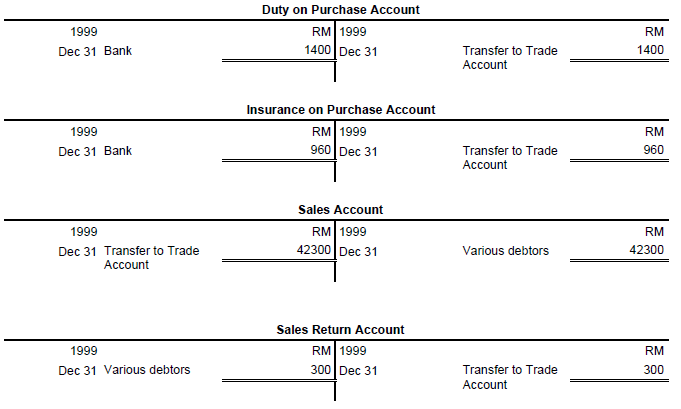The image size is (681, 409).
Task: Click the Sales Account heading
Action: click(340, 210)
